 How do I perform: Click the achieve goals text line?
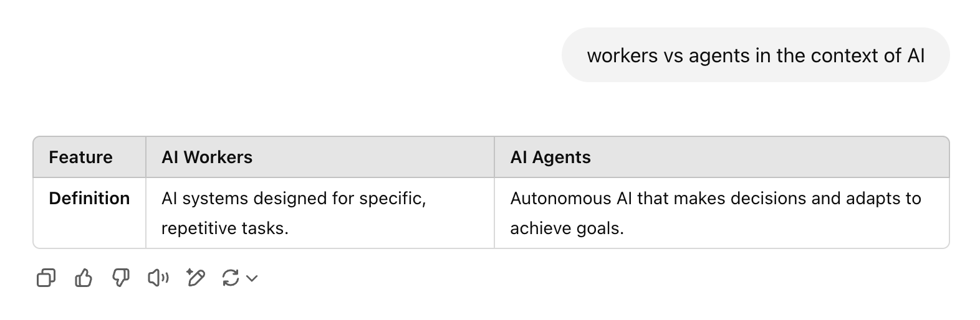click(x=567, y=228)
